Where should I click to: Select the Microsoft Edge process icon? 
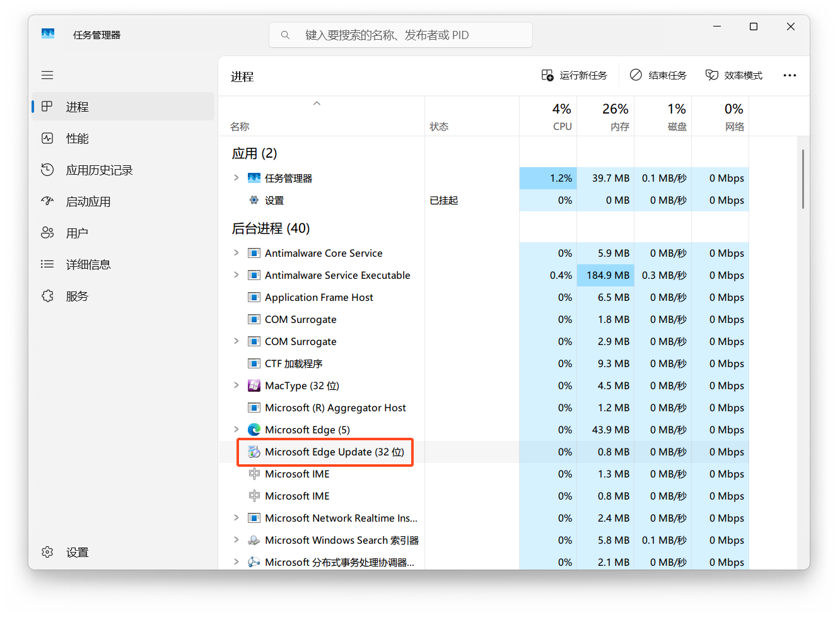coord(254,430)
